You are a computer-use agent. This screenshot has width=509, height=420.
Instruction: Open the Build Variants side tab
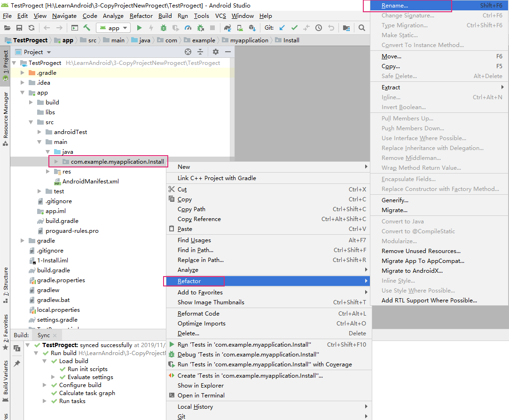click(x=5, y=380)
